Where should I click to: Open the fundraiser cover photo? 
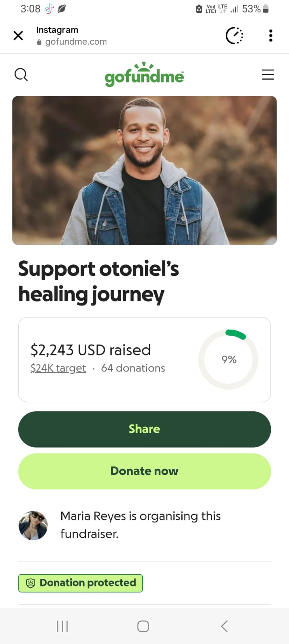(x=144, y=170)
